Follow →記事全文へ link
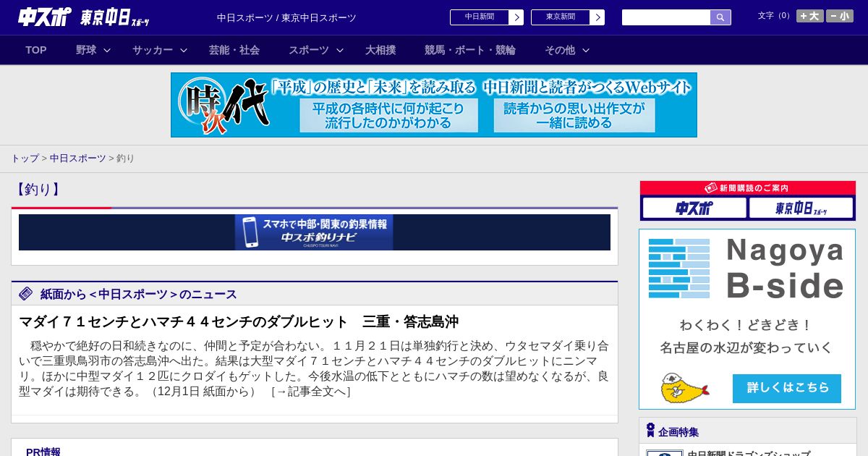The width and height of the screenshot is (868, 456). [x=311, y=392]
